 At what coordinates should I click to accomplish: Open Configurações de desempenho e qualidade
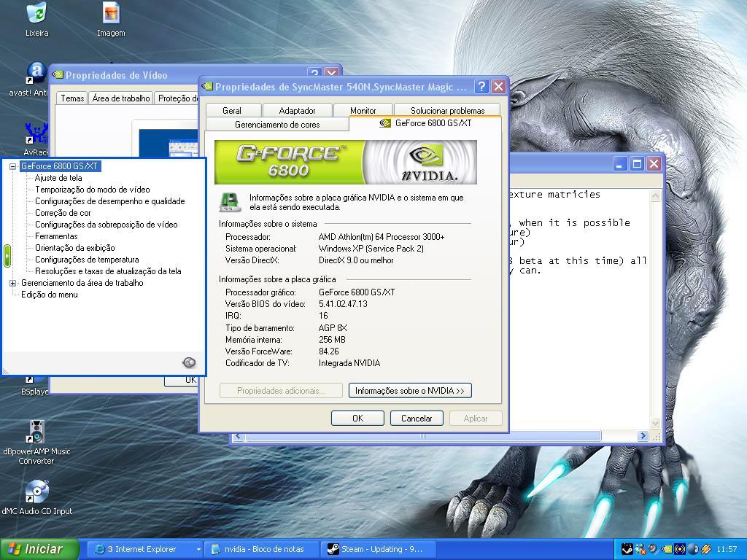click(x=109, y=201)
